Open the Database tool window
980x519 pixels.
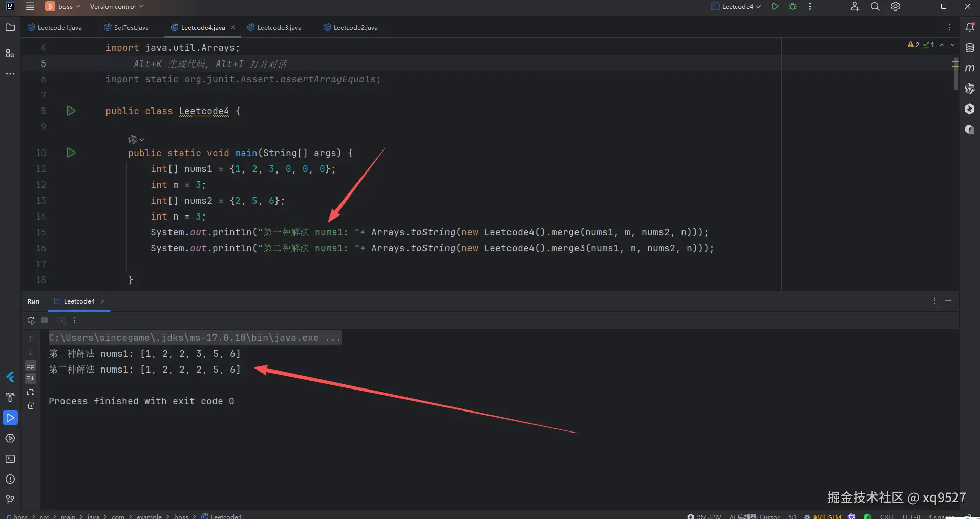point(970,48)
